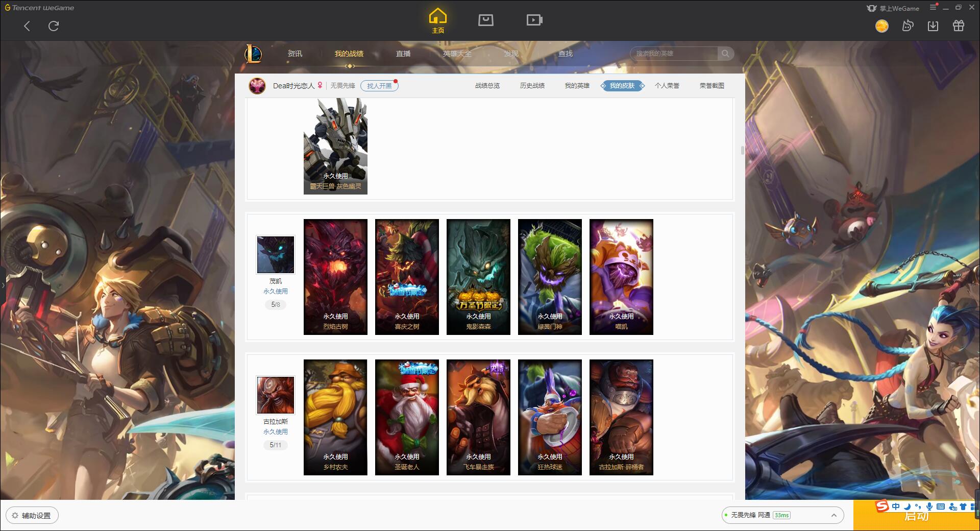Expand the left edge collapsed side panel arrow
Viewport: 980px width, 531px height.
point(3,285)
